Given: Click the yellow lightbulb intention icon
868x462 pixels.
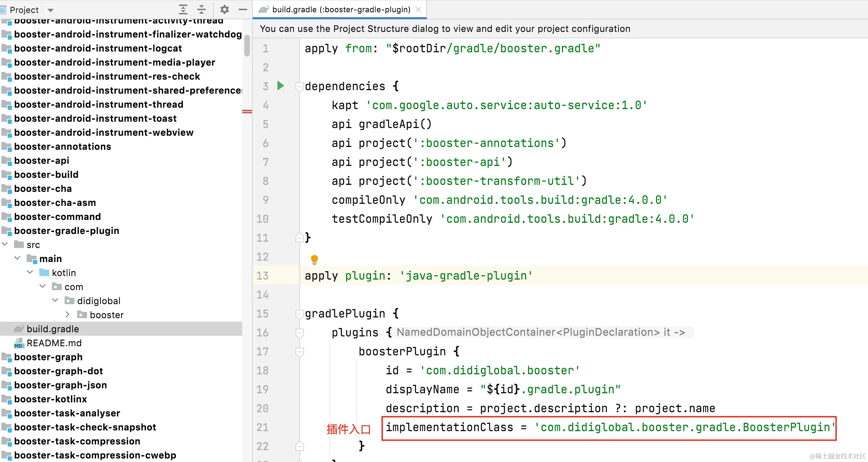Looking at the screenshot, I should (x=314, y=259).
